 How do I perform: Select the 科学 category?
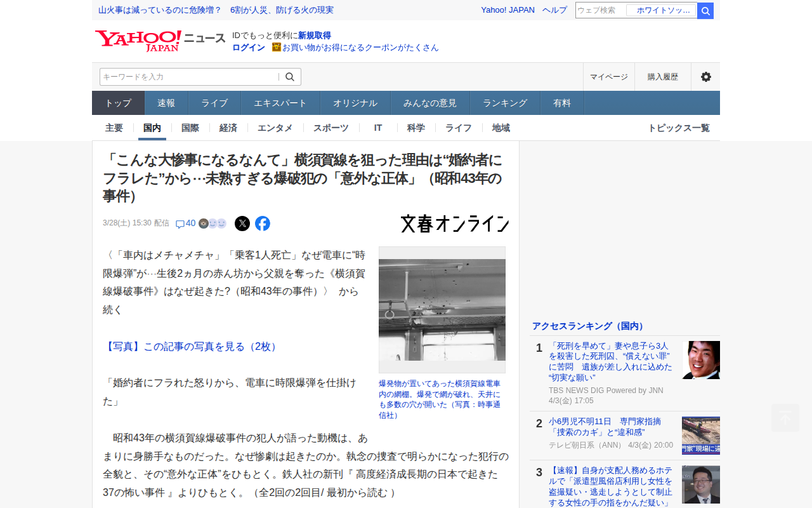point(416,128)
